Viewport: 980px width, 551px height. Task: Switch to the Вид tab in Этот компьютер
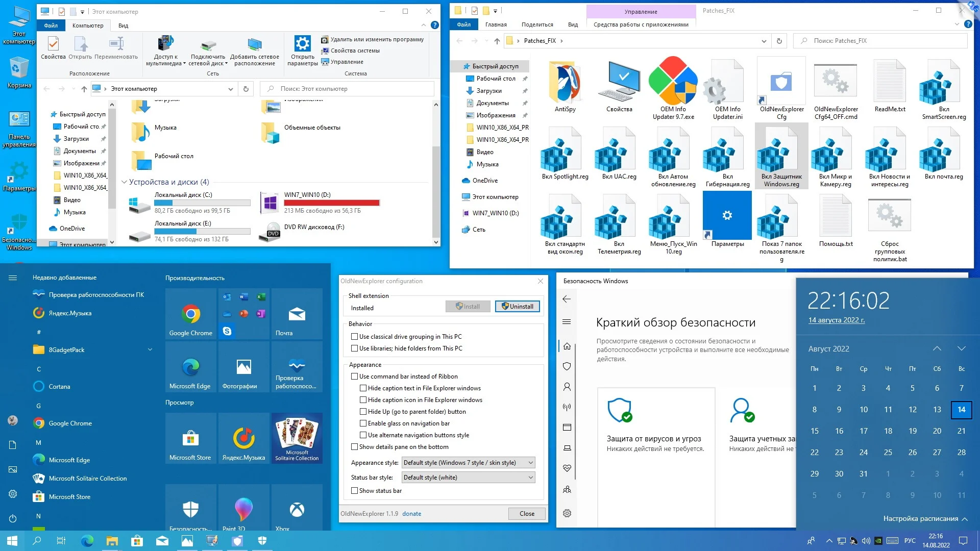(123, 26)
